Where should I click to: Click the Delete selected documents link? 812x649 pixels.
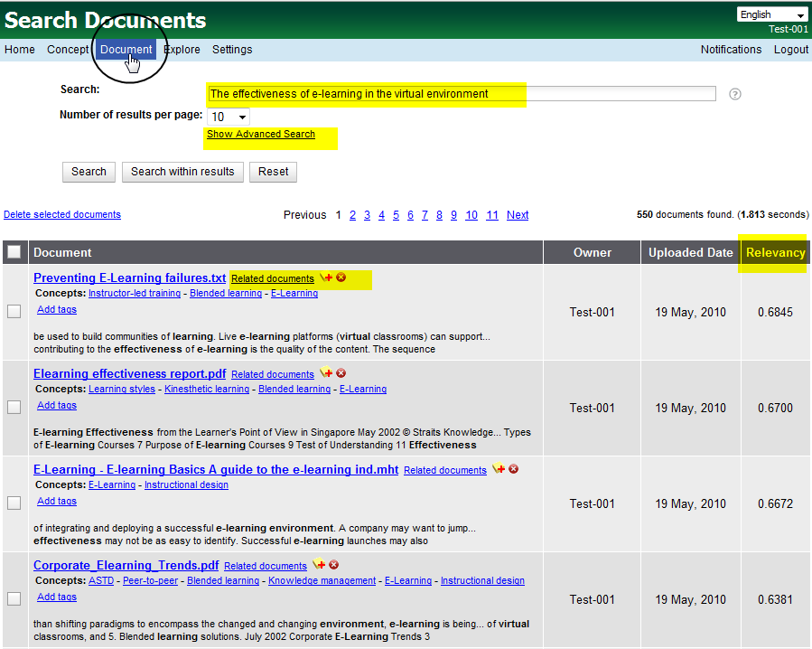(x=62, y=215)
